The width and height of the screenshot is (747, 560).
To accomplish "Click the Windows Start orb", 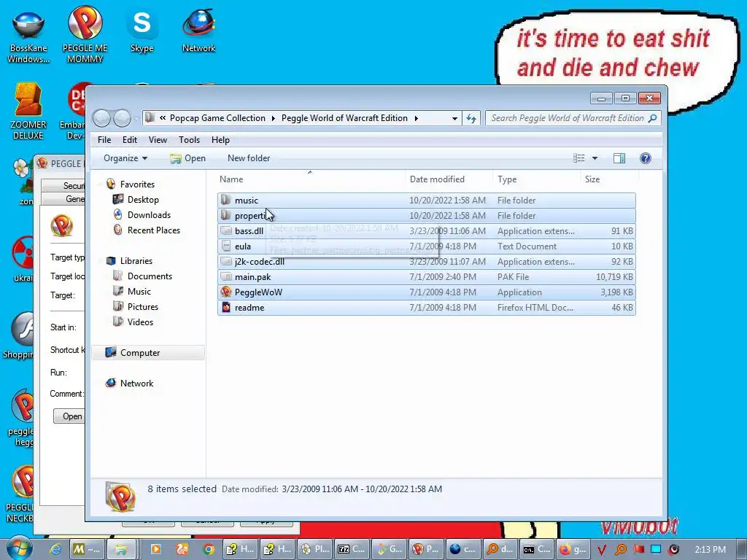I will (20, 548).
